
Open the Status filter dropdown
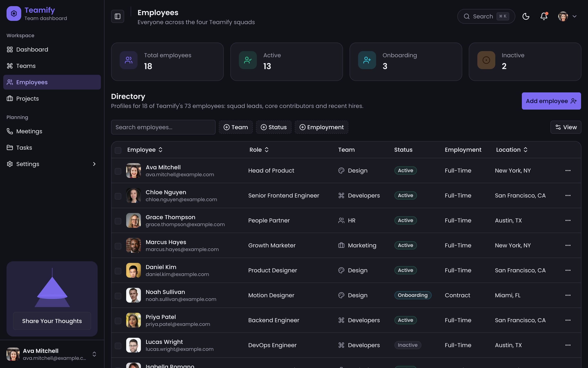[274, 127]
